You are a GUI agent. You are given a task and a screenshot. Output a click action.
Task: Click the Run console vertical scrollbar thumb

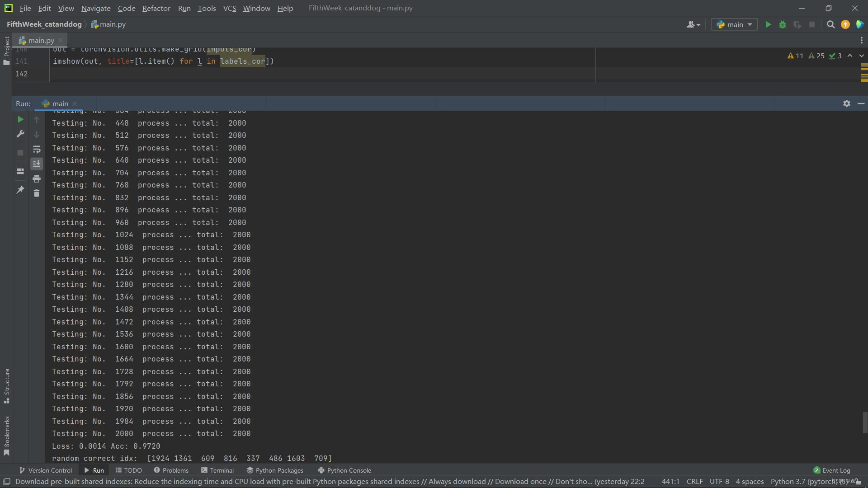(864, 422)
